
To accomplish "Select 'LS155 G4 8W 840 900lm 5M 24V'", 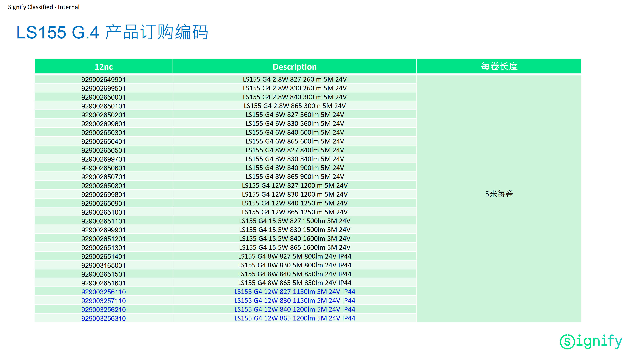I will pyautogui.click(x=295, y=168).
